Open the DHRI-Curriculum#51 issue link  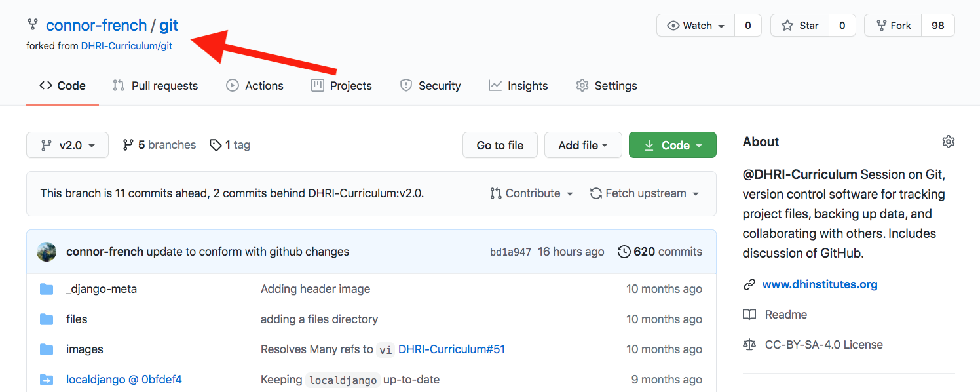click(451, 349)
